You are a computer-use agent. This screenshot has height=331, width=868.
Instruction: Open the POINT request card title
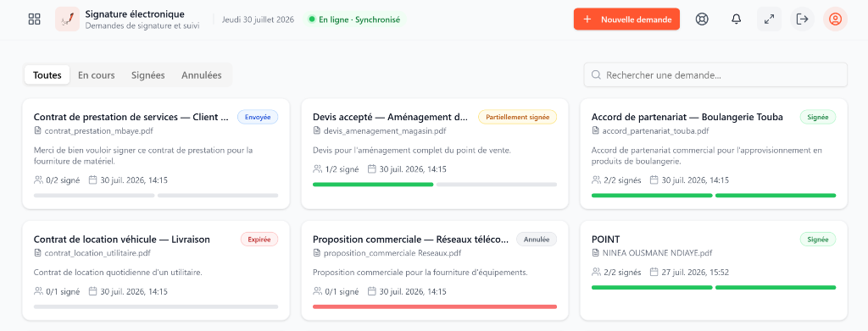click(605, 240)
